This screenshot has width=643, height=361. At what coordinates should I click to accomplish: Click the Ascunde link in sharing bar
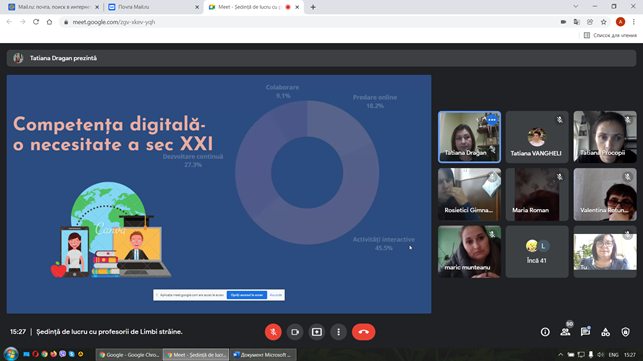coord(276,295)
